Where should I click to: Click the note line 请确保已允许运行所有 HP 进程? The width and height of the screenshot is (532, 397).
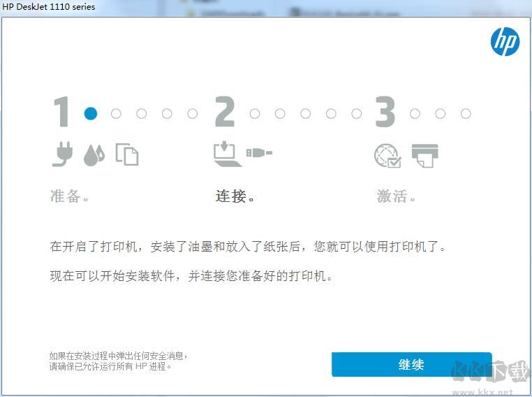pyautogui.click(x=110, y=366)
